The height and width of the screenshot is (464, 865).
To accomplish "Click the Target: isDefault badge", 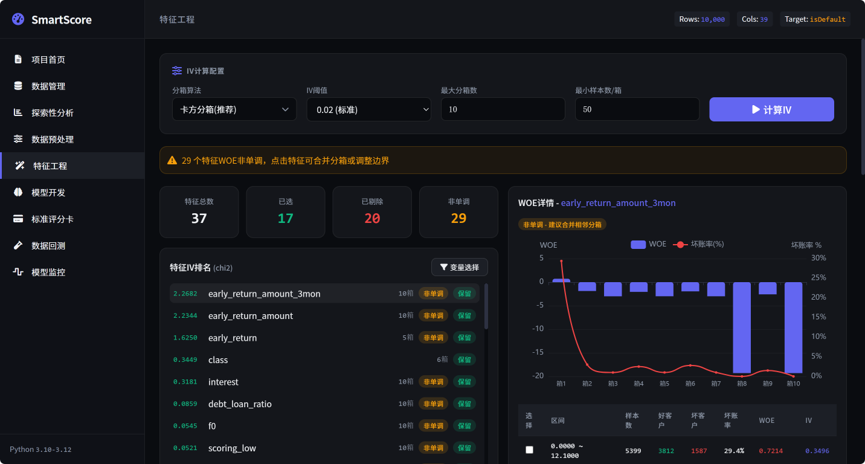I will pos(815,19).
